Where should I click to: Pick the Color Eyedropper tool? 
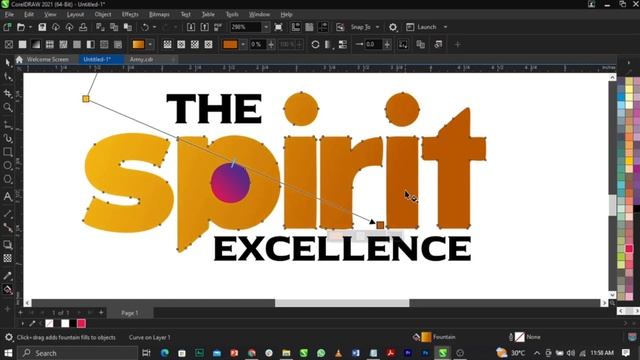coord(7,276)
